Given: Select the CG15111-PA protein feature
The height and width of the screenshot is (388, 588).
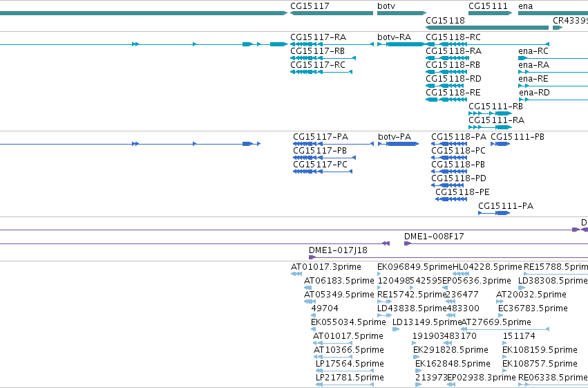Looking at the screenshot, I should (x=494, y=213).
